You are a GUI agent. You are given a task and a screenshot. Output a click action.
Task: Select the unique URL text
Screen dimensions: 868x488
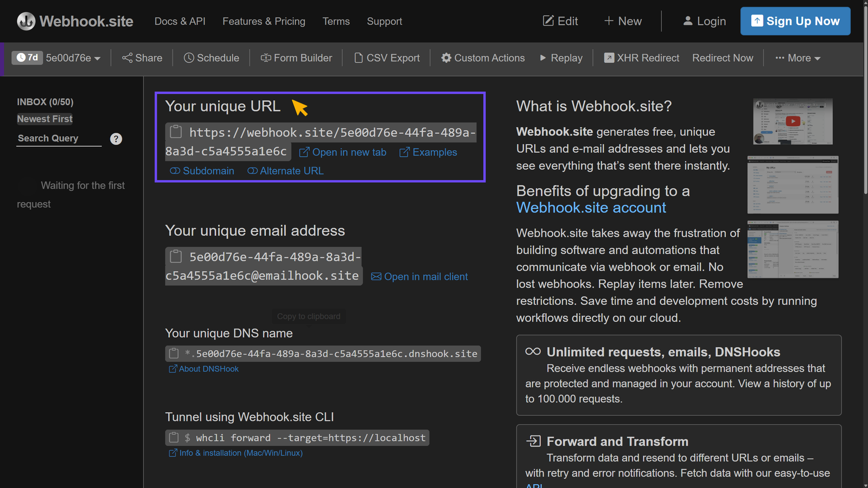[x=321, y=142]
